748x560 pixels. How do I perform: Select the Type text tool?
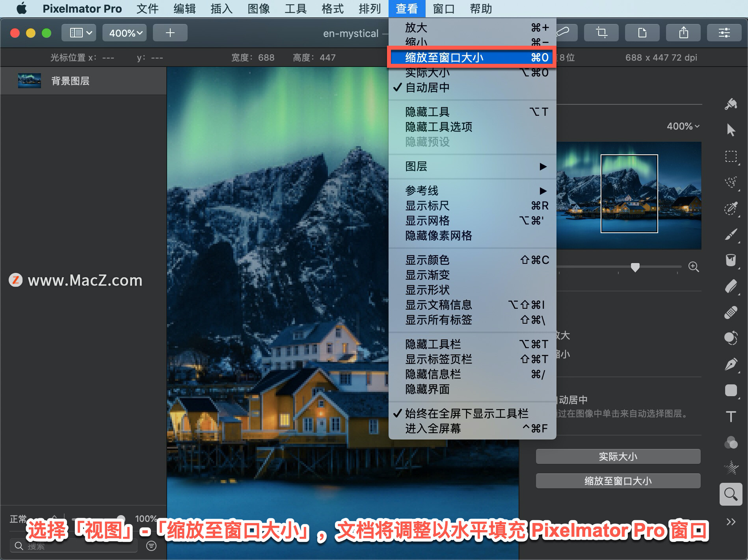click(x=731, y=416)
